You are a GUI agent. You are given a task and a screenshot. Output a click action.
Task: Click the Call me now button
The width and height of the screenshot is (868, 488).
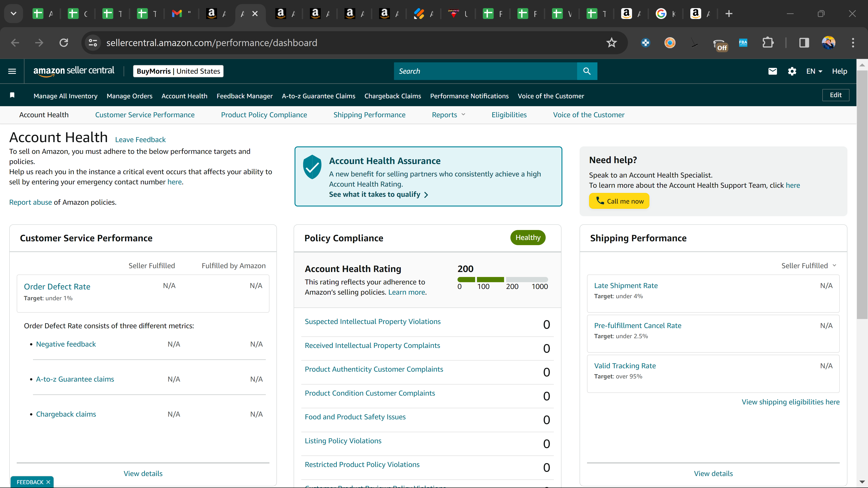coord(619,201)
